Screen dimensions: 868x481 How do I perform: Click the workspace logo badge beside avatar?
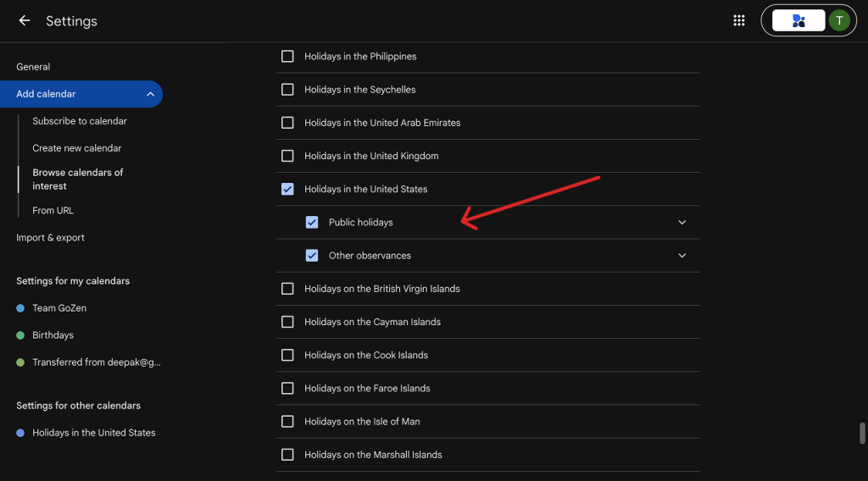pyautogui.click(x=798, y=20)
